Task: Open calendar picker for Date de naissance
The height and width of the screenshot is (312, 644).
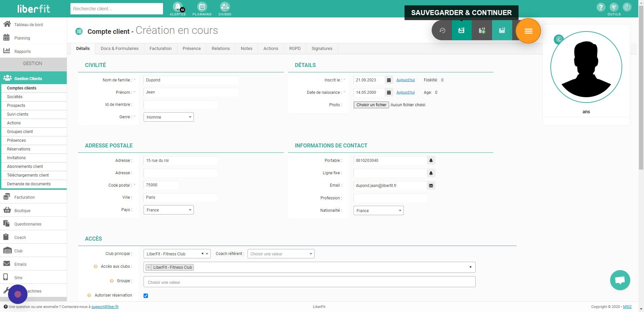Action: 389,92
